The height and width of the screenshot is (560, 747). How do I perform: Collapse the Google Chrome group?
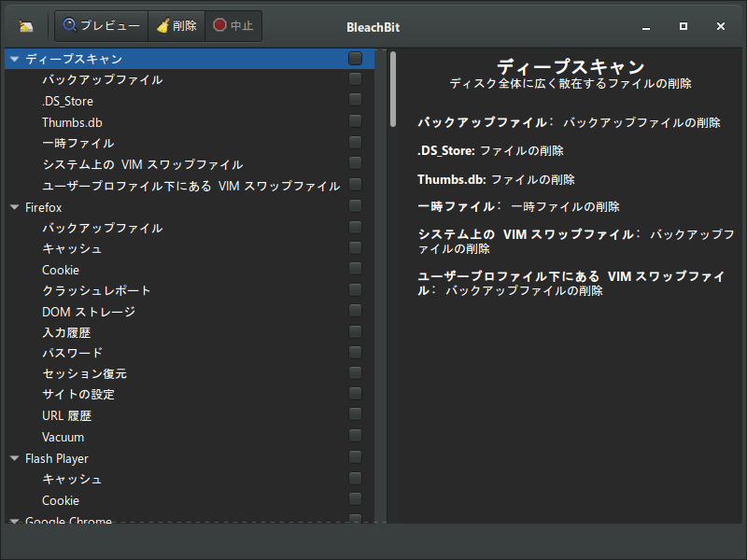(15, 521)
